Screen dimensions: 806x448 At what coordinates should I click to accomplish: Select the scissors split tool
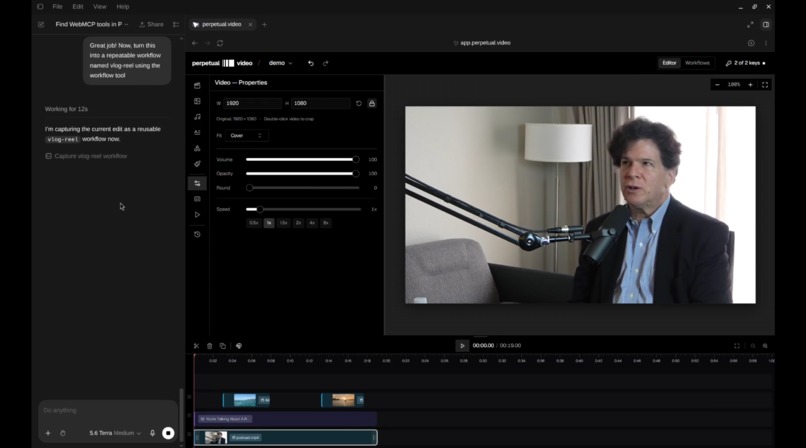(196, 346)
